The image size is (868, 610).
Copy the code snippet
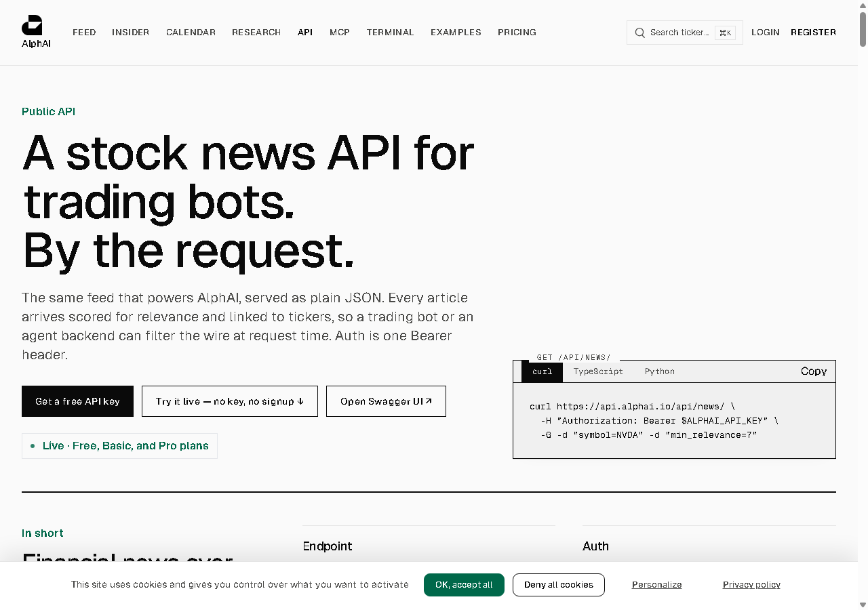(x=814, y=371)
